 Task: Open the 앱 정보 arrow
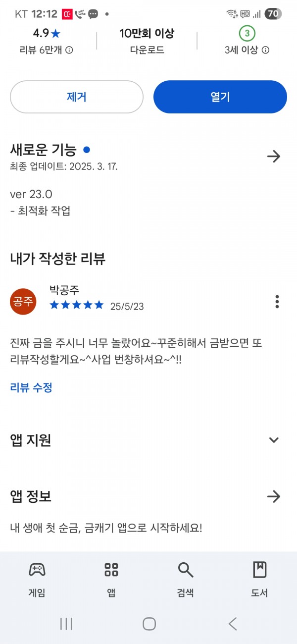click(x=274, y=496)
